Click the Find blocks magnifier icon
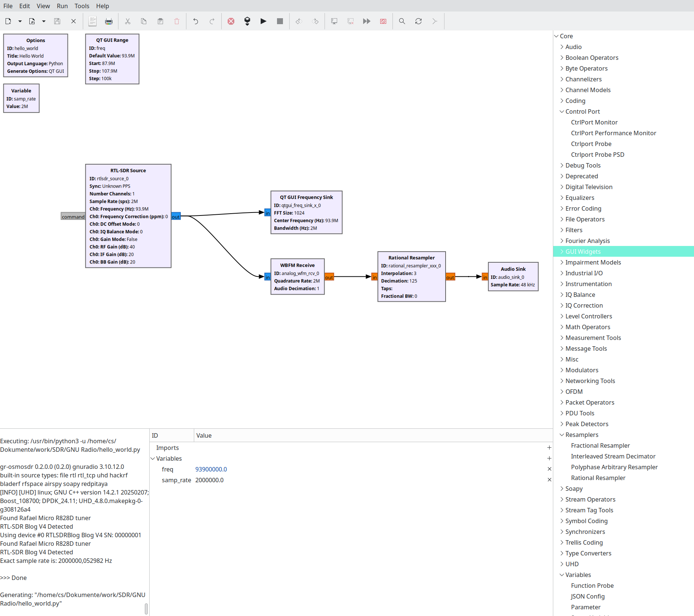The image size is (694, 616). click(402, 21)
